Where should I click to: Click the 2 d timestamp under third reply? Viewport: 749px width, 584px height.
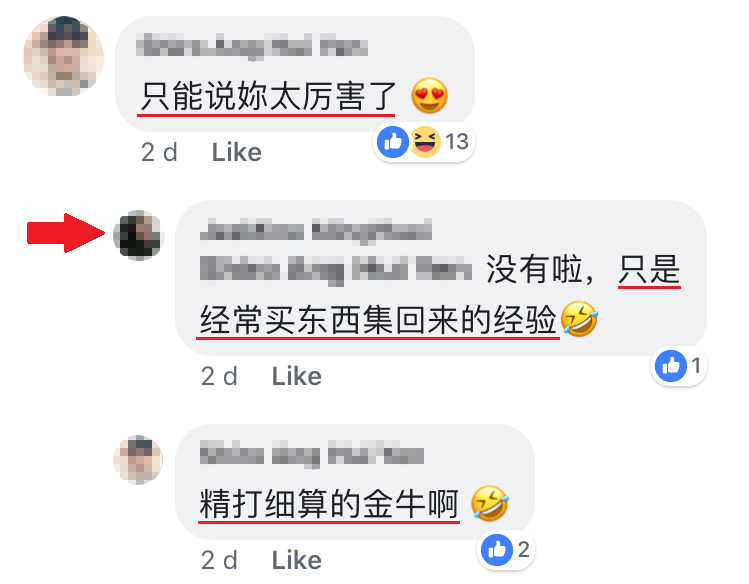click(x=219, y=560)
